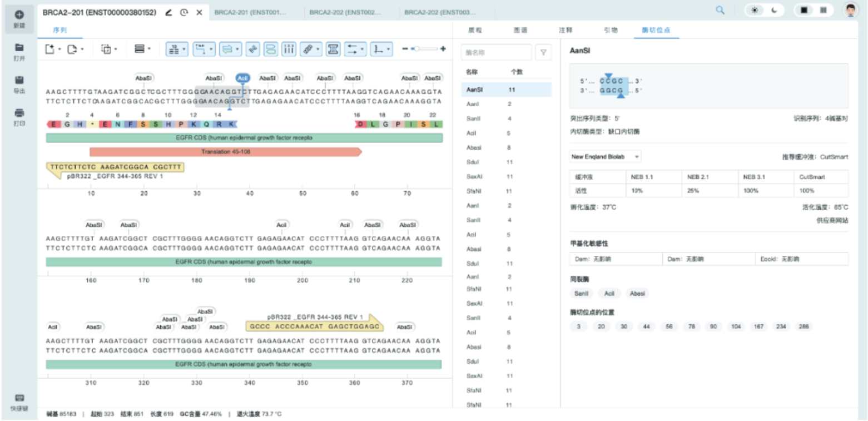Screen dimensions: 868x421
Task: Click the history clock icon on active tab
Action: click(183, 12)
